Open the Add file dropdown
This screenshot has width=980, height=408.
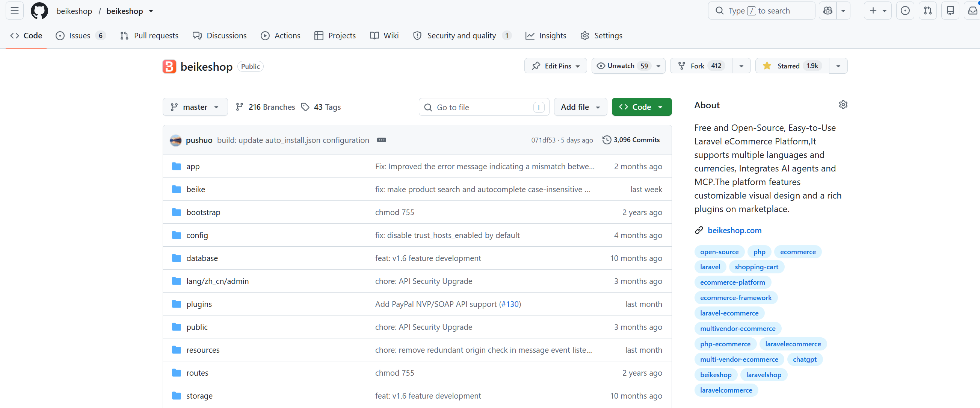[x=580, y=107]
